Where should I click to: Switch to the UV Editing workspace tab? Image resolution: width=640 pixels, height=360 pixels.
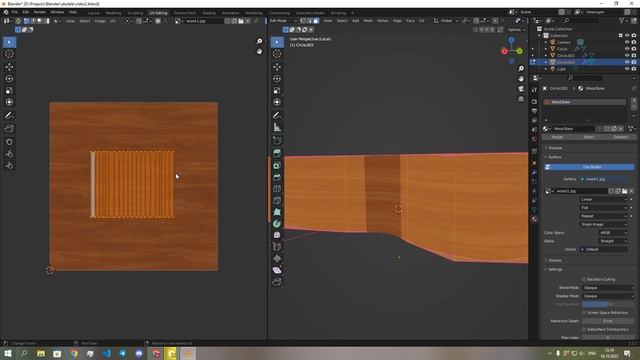coord(158,13)
